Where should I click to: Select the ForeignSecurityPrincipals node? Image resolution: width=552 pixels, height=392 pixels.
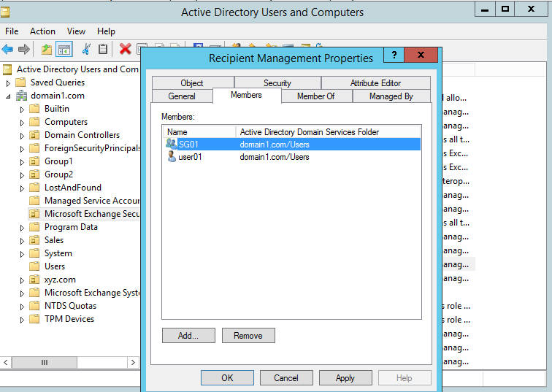tap(91, 148)
